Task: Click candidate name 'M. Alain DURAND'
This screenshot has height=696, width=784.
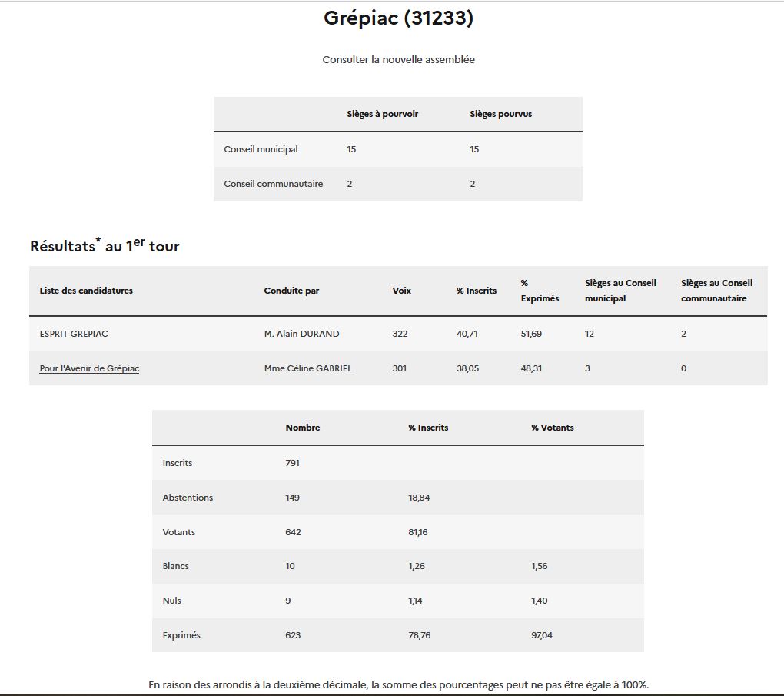Action: pos(301,334)
